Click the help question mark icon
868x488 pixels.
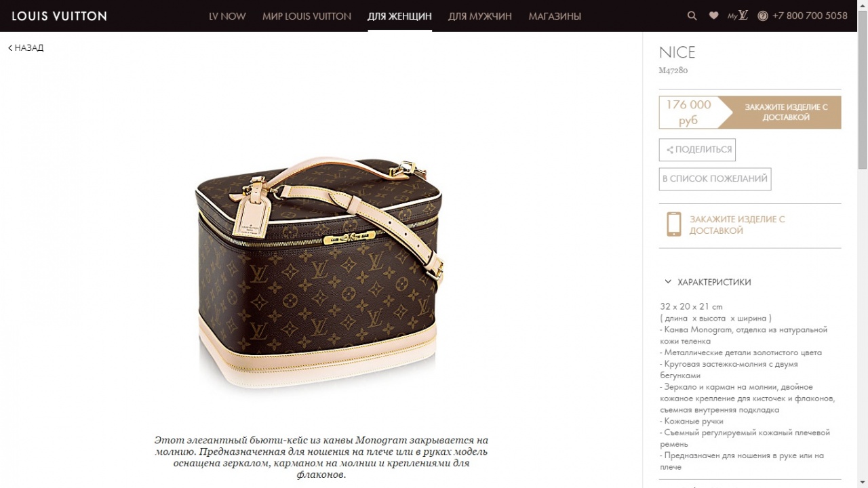(763, 16)
